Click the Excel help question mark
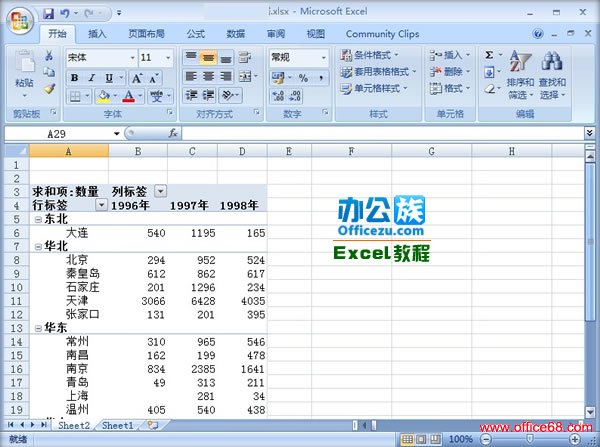Screen dimensions: 600x447 tap(538, 34)
